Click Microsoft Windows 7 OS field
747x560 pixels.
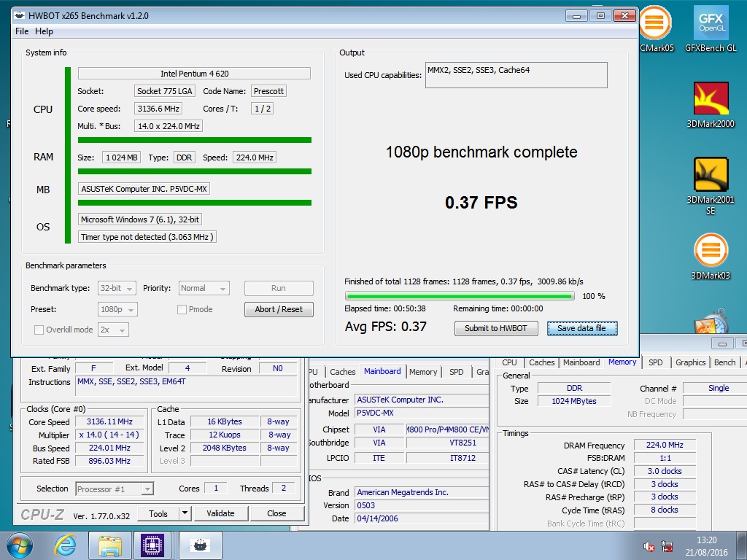(140, 219)
